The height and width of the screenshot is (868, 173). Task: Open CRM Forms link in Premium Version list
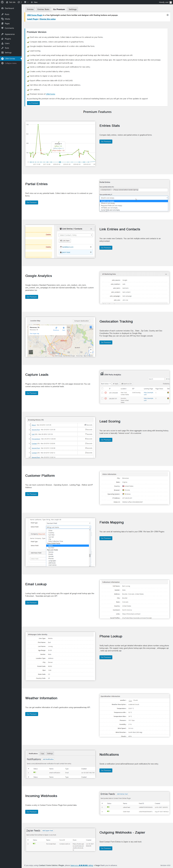pos(51,94)
